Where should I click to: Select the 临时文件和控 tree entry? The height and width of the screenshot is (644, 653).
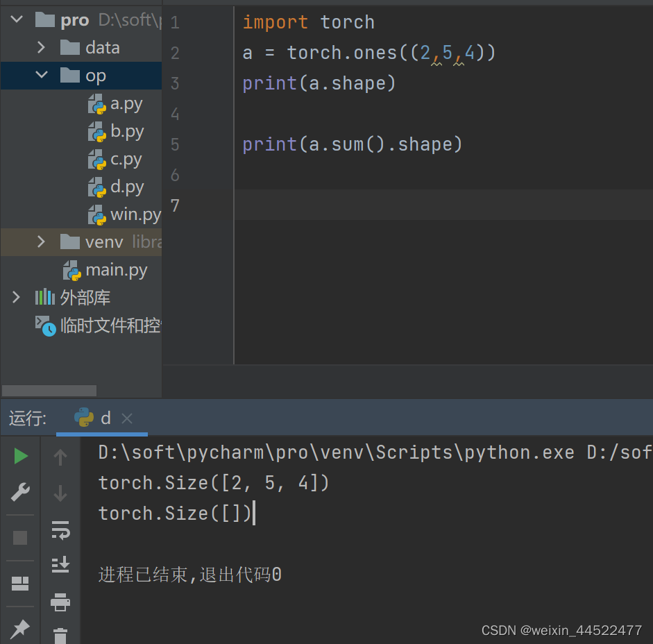[111, 325]
